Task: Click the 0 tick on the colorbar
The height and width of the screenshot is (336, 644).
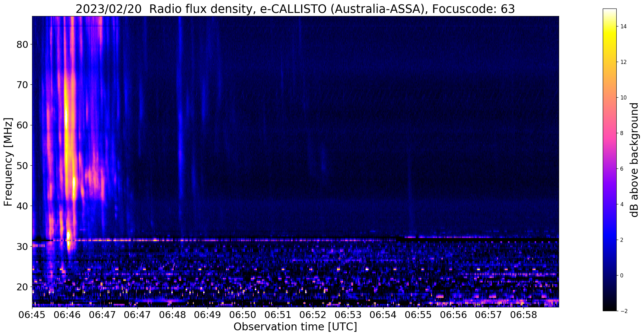Action: (621, 276)
